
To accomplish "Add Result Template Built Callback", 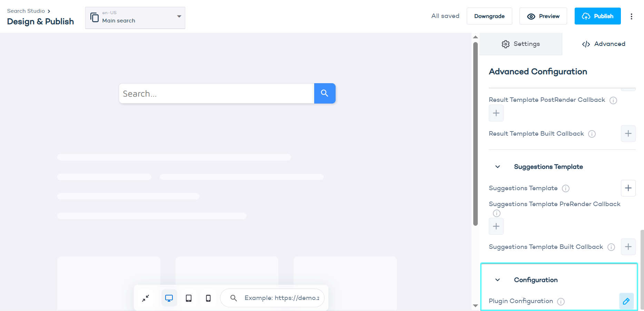I will [628, 134].
